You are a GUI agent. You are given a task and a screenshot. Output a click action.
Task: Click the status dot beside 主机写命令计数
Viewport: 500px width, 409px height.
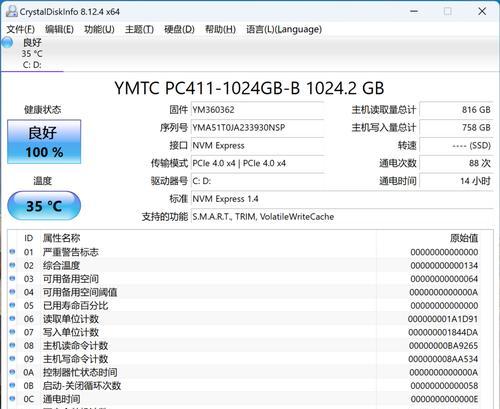12,358
